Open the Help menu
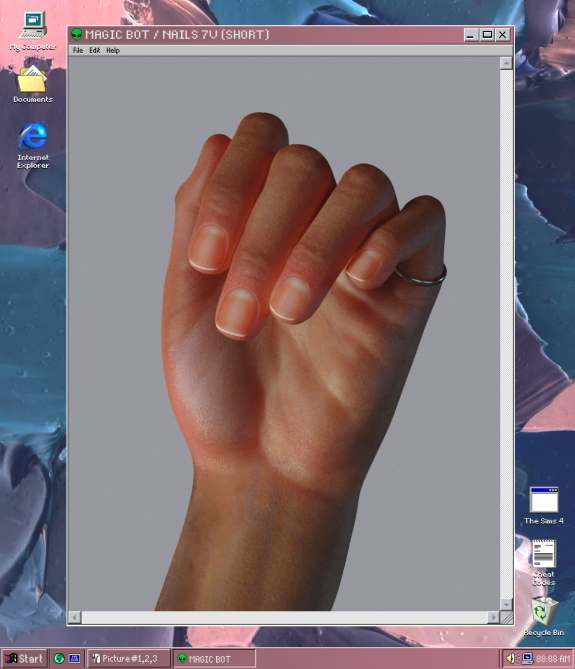 coord(113,50)
